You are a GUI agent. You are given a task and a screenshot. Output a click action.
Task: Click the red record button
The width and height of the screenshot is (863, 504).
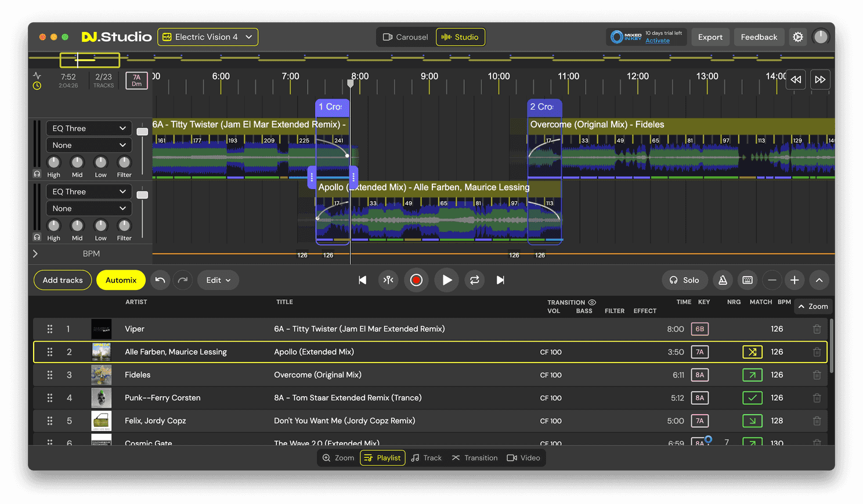click(416, 280)
